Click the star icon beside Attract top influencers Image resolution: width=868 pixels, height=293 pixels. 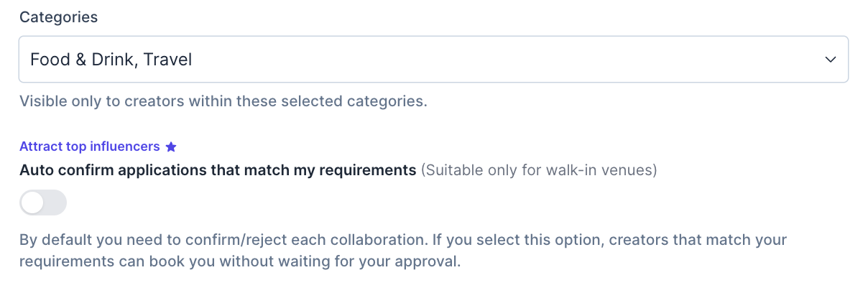(171, 147)
